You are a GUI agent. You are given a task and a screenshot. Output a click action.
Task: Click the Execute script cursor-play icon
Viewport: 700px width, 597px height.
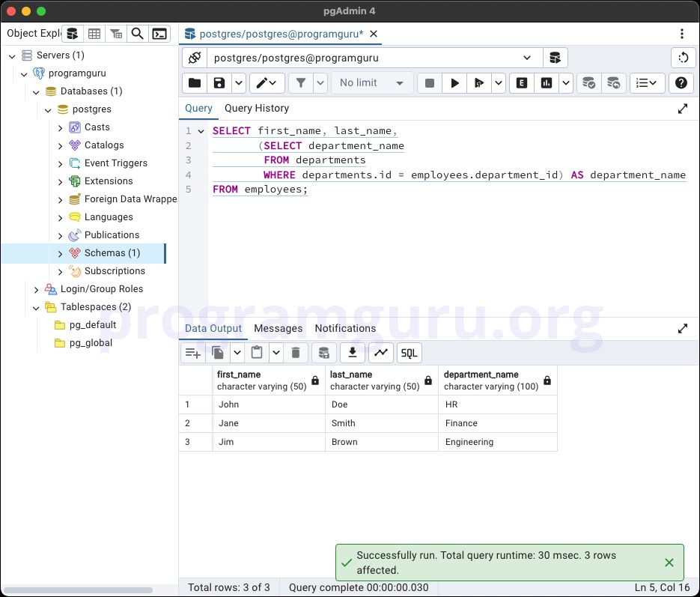479,82
